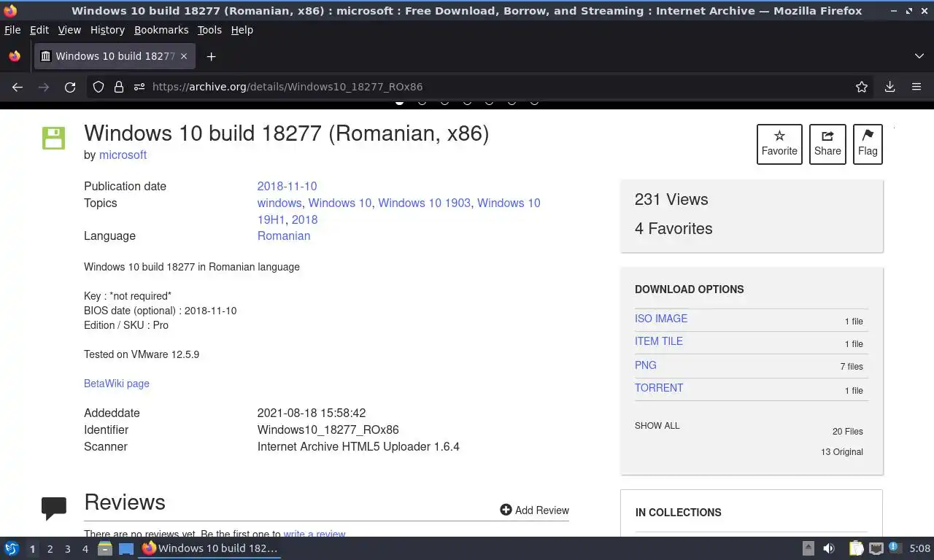The image size is (934, 560).
Task: Open the system start menu icon
Action: coord(12,548)
